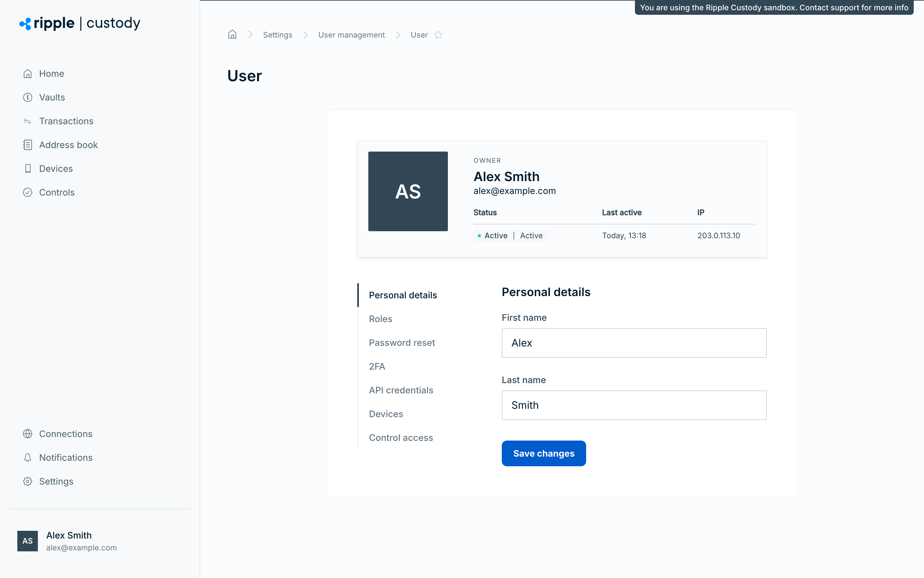This screenshot has height=578, width=924.
Task: Click the Home house icon in sidebar
Action: point(28,74)
